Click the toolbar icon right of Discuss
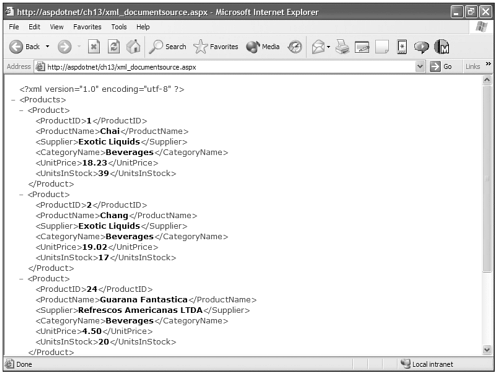 (402, 47)
